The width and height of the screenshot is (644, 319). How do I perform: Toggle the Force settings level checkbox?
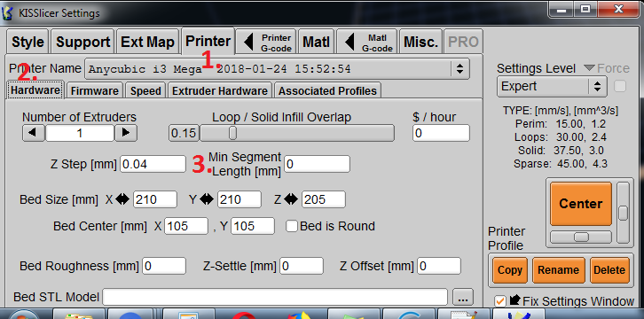620,87
